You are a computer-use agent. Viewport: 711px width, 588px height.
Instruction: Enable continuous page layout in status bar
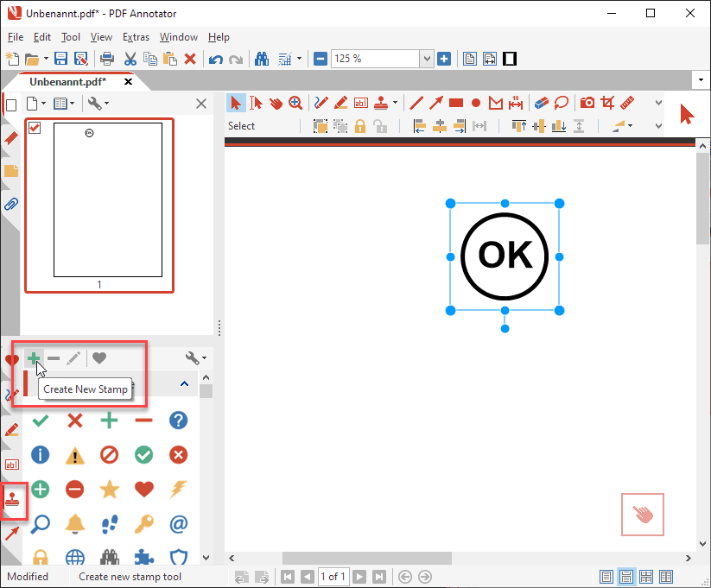626,577
